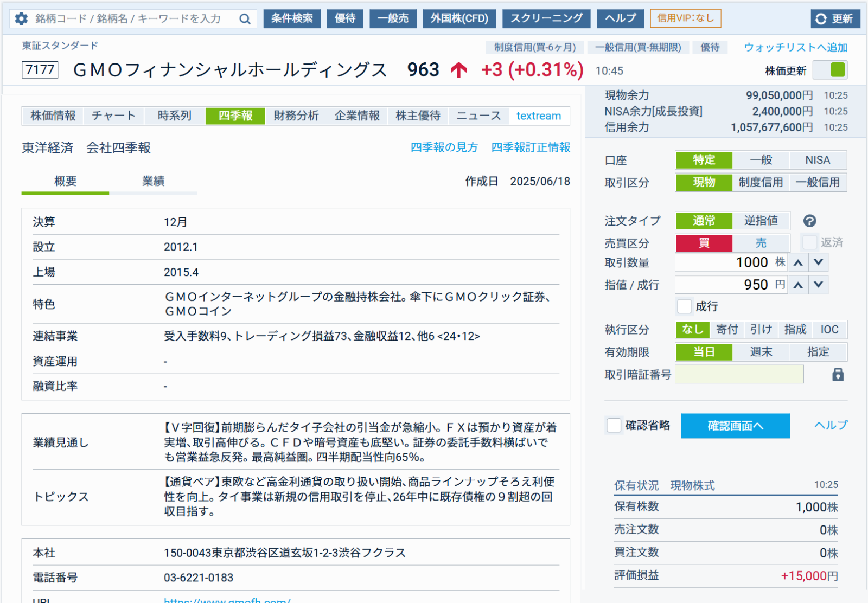Click the refresh 更新 button

point(834,19)
